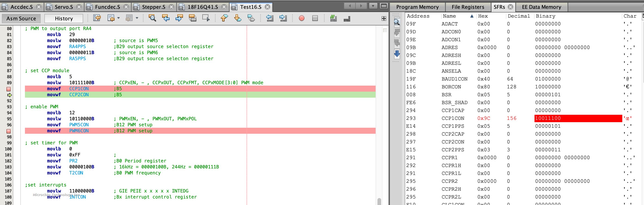This screenshot has width=644, height=205.
Task: Toggle the rectangular selection mode icon
Action: [x=206, y=18]
